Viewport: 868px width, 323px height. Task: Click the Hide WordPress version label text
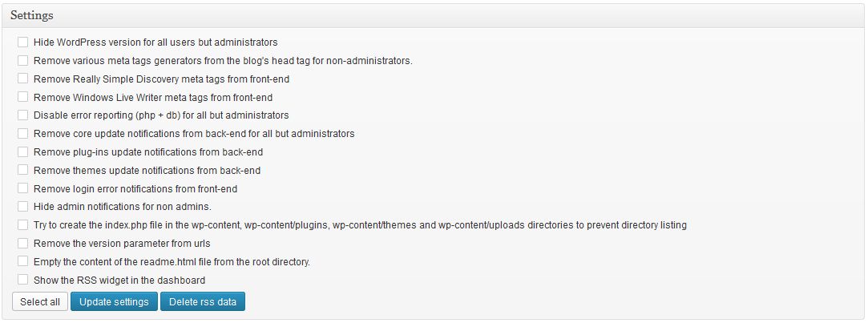155,42
